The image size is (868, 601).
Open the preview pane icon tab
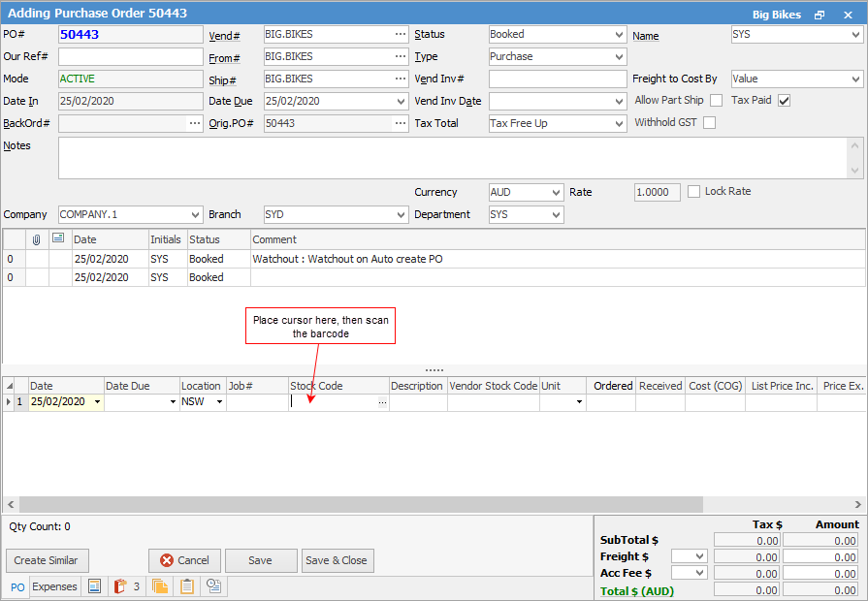pos(94,586)
